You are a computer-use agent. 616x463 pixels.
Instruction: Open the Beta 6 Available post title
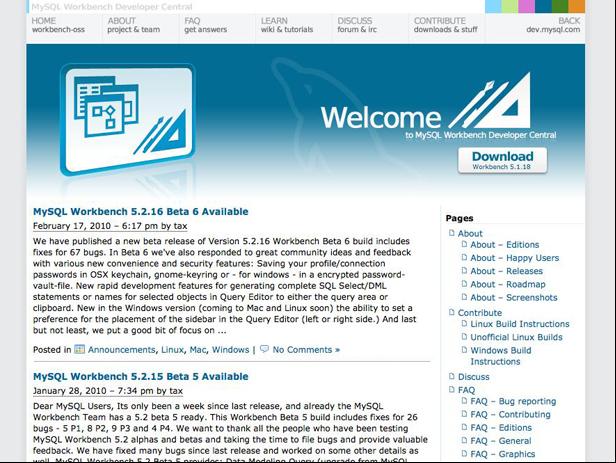tap(140, 212)
